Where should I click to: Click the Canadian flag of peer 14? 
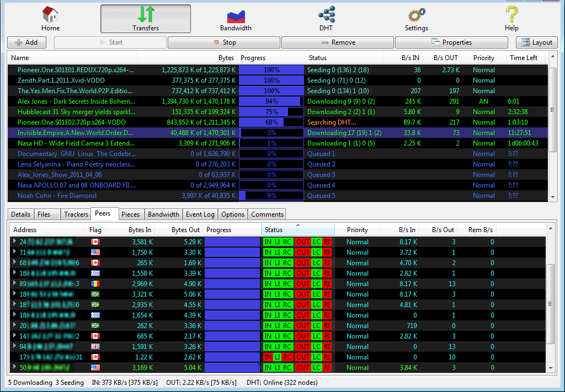(95, 336)
